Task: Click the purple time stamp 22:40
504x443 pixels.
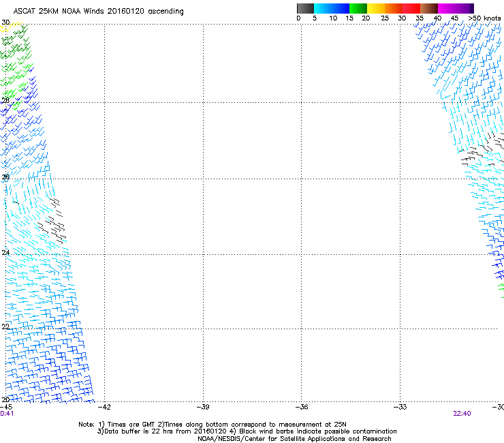Action: coord(462,414)
